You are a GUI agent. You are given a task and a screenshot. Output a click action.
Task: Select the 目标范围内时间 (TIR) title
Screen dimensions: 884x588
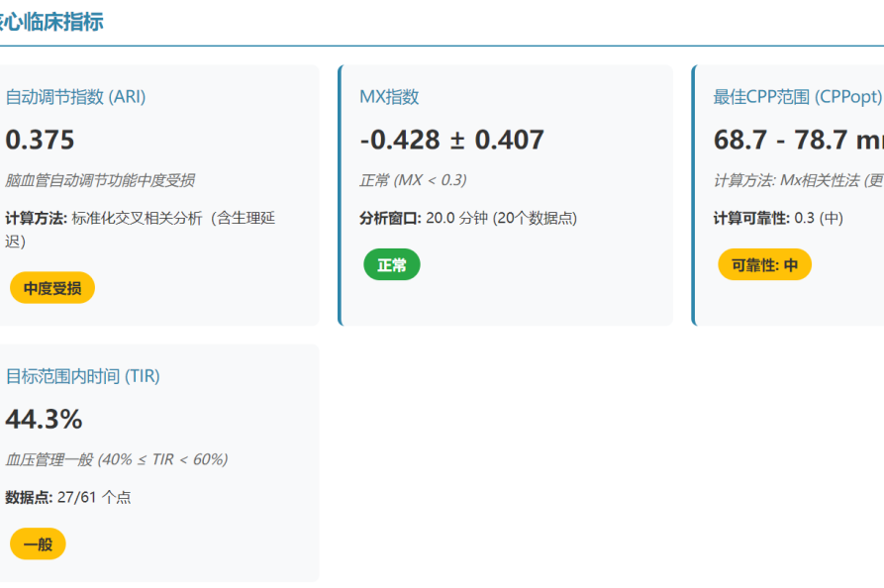tap(83, 376)
